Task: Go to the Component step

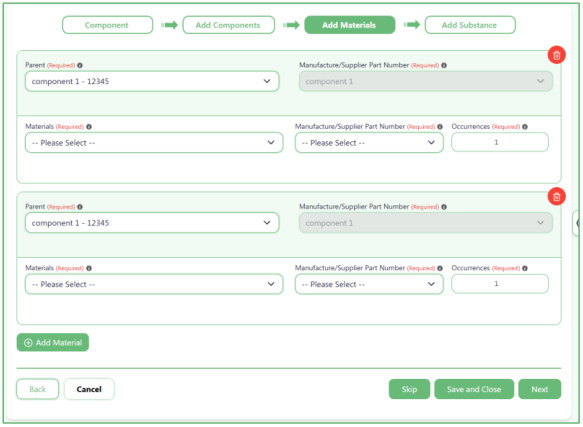Action: pos(107,25)
